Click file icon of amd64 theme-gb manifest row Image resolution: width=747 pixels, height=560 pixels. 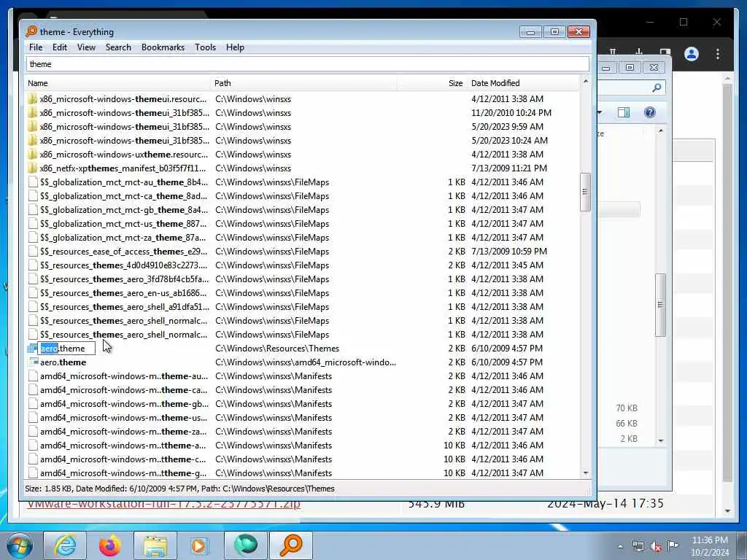(x=33, y=404)
